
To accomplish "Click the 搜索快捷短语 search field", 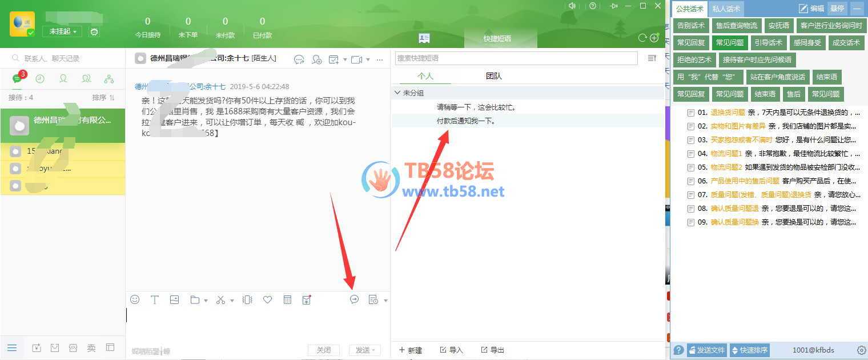I will tap(516, 58).
